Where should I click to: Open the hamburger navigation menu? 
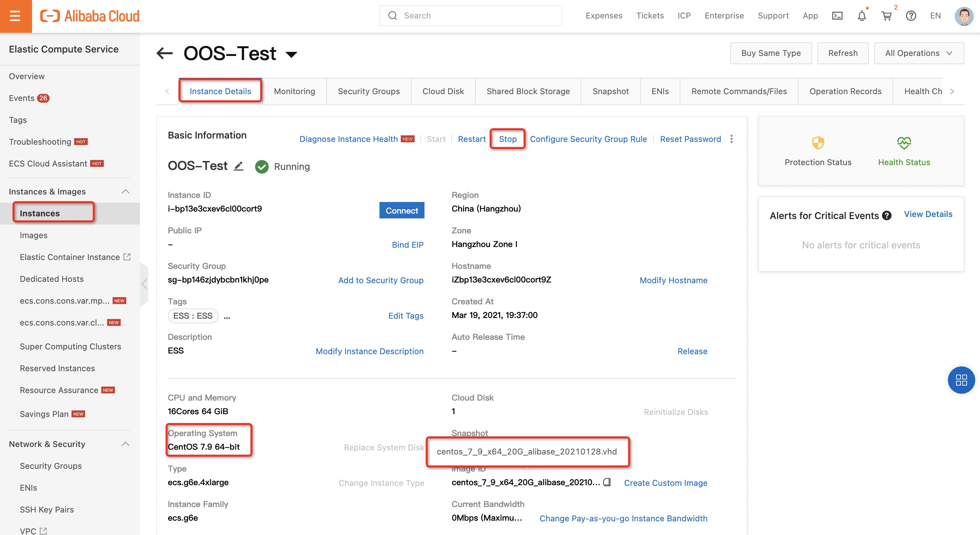click(15, 16)
